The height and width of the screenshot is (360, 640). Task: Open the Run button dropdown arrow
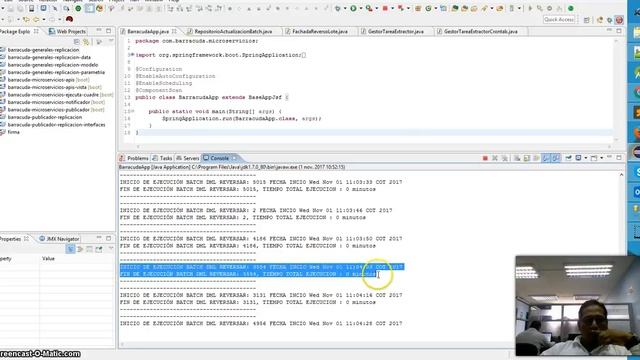click(361, 8)
